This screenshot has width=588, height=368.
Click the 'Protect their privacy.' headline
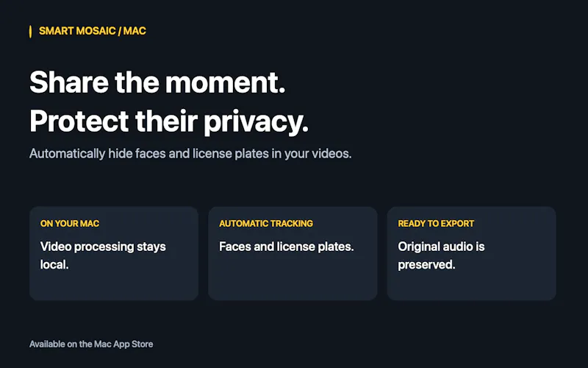pyautogui.click(x=169, y=121)
